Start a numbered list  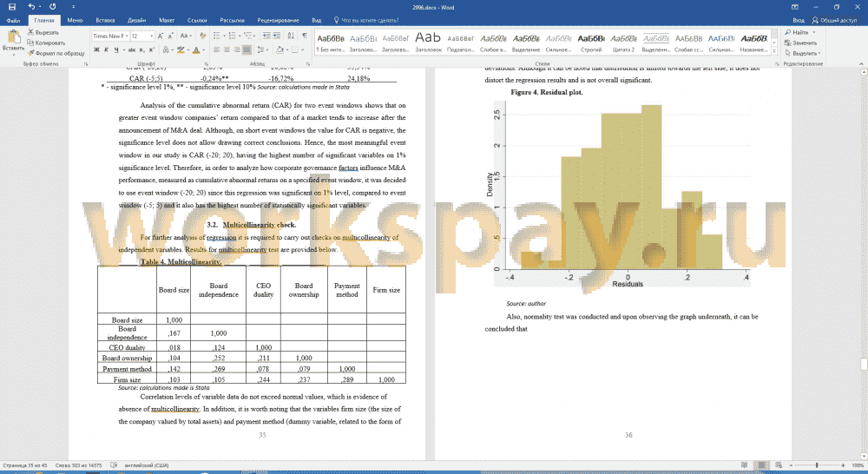[233, 36]
